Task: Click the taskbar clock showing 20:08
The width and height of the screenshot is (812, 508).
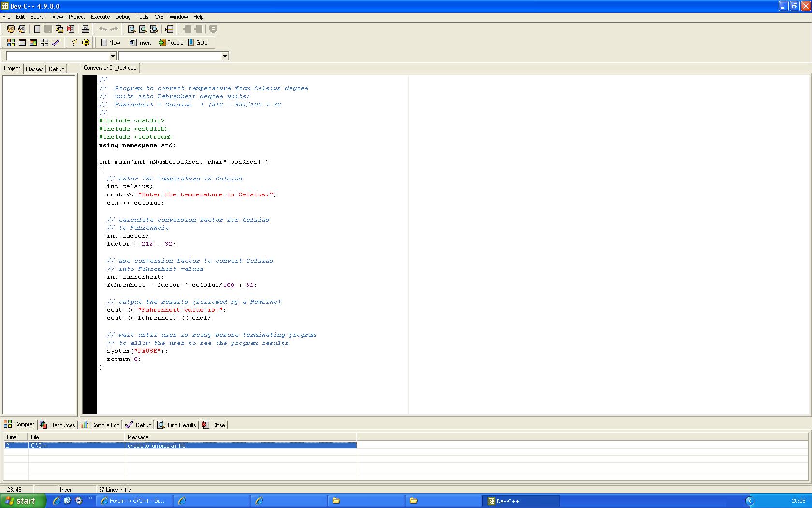Action: click(798, 501)
